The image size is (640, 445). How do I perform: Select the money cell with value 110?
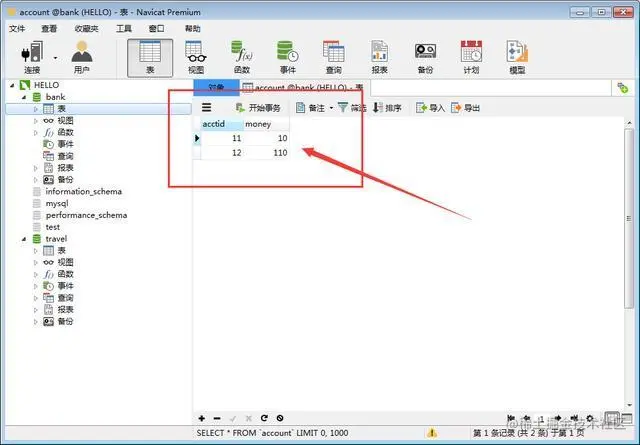pos(267,153)
